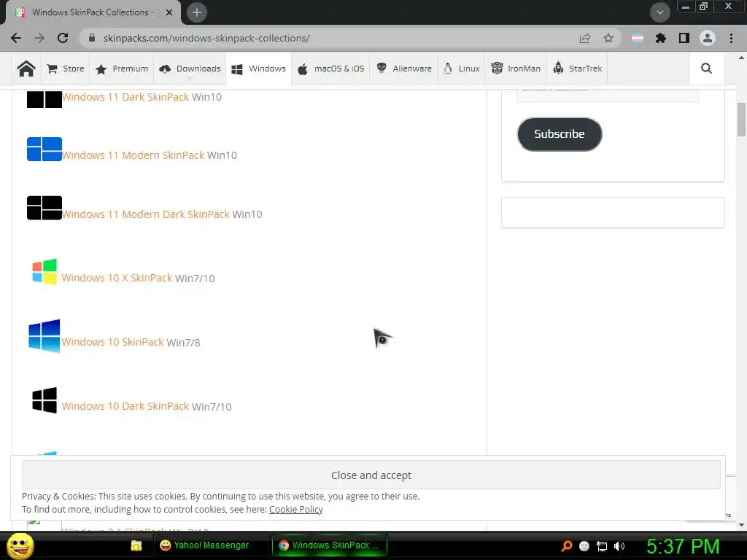Click Close and accept cookie button

coord(371,475)
